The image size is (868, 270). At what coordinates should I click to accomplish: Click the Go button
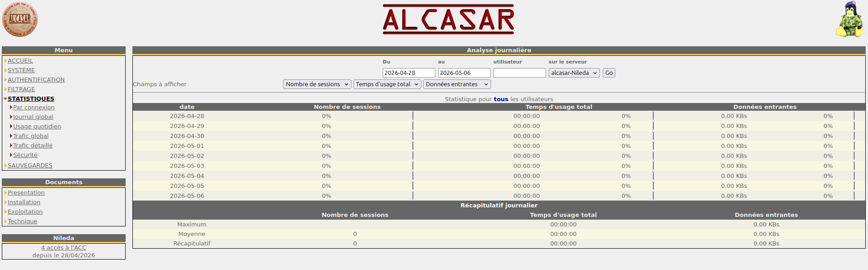point(609,73)
